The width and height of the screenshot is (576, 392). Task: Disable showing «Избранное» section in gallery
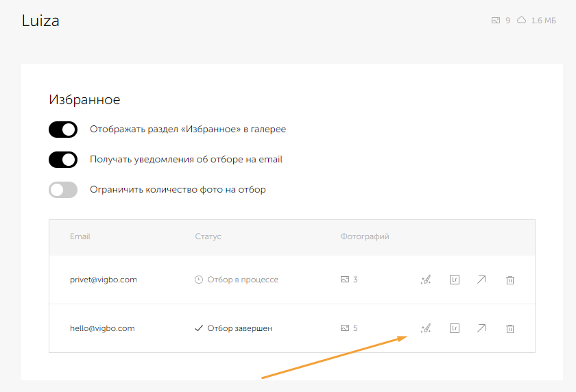click(x=63, y=130)
